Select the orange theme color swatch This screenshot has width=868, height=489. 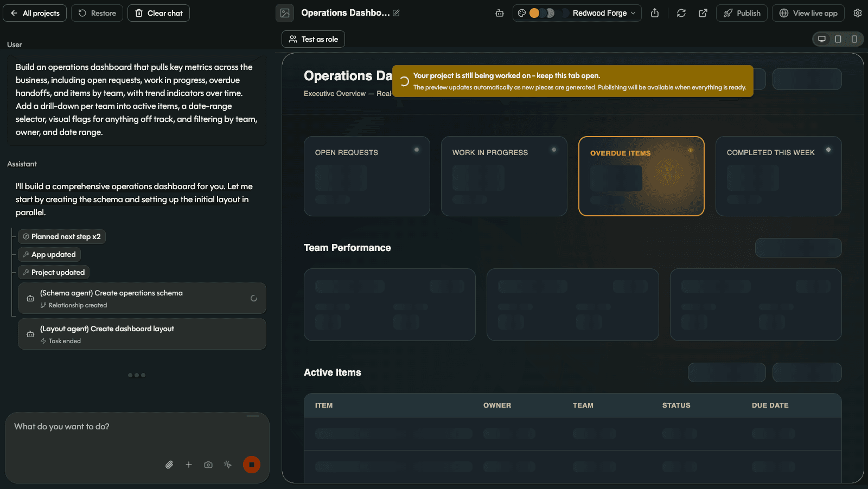pos(534,13)
